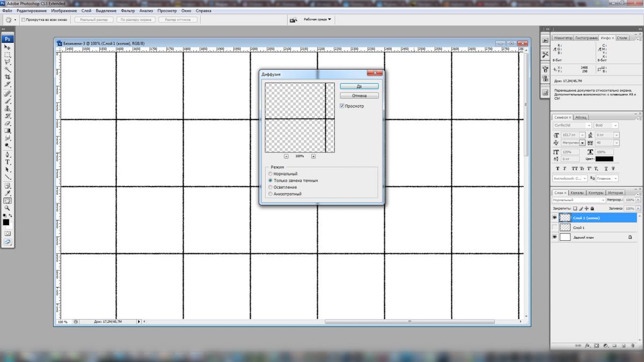
Task: Select the Clone Stamp tool
Action: (x=8, y=108)
